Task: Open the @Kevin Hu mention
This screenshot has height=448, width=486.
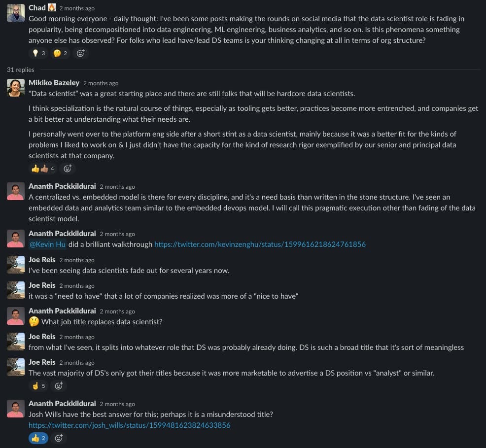Action: pos(47,244)
